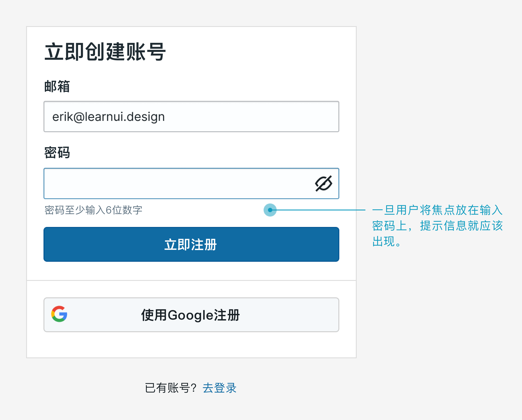
Task: Click the Google logo icon
Action: (x=59, y=314)
